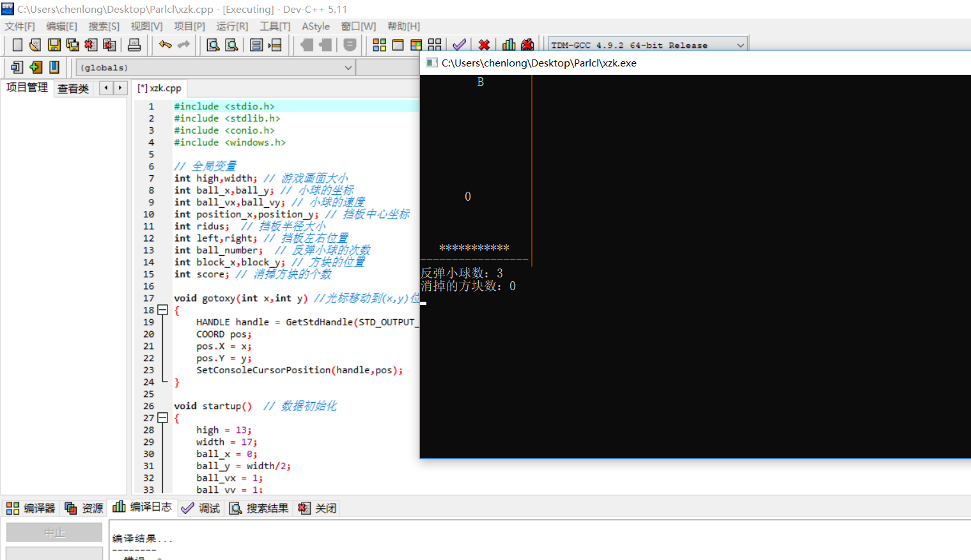Click the 中止 button
This screenshot has width=971, height=560.
[x=54, y=533]
